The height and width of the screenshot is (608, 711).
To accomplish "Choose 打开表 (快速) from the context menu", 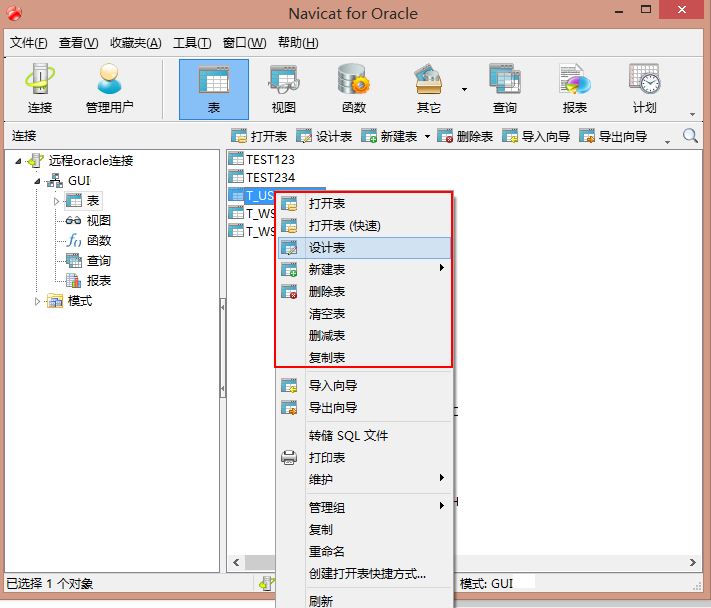I will point(364,225).
